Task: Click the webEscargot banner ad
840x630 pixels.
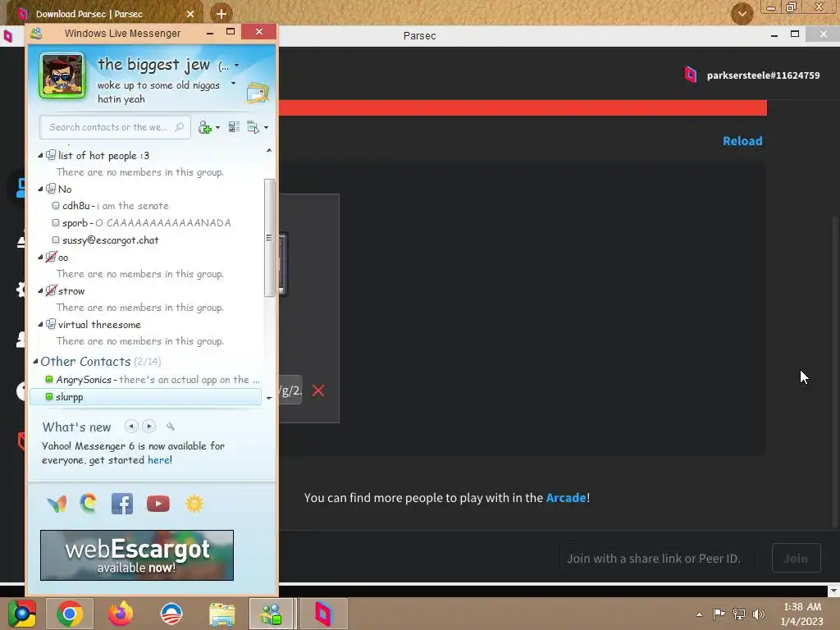Action: tap(137, 555)
